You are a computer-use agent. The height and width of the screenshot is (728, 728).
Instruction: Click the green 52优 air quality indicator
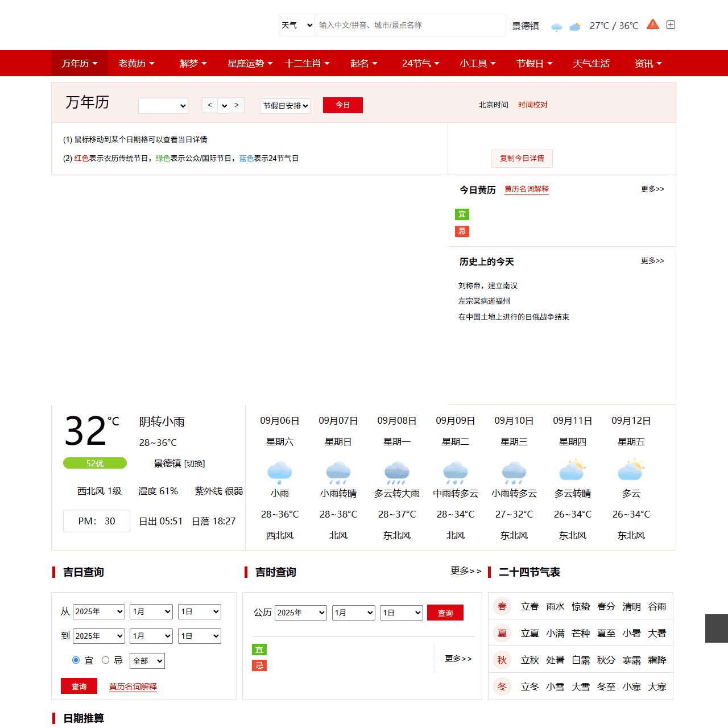point(95,463)
